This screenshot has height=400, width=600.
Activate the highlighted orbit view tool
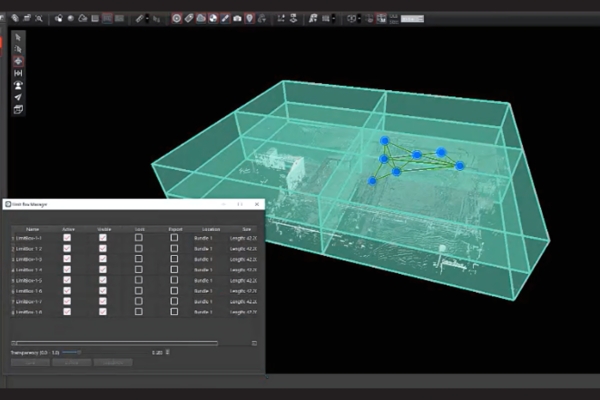click(18, 61)
